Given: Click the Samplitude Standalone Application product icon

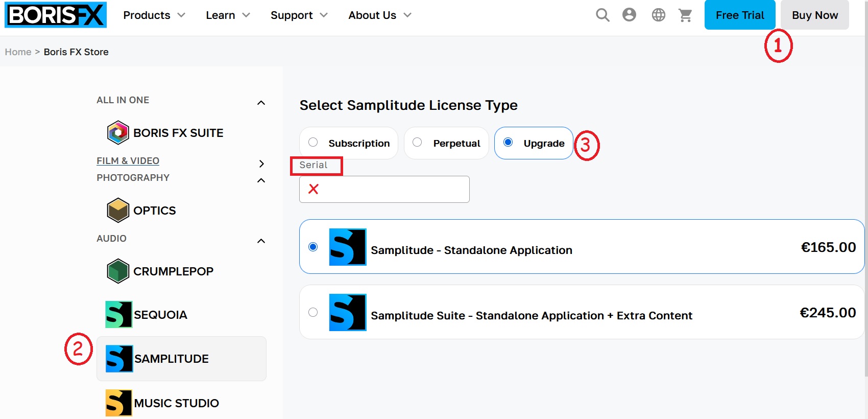Looking at the screenshot, I should pyautogui.click(x=348, y=247).
